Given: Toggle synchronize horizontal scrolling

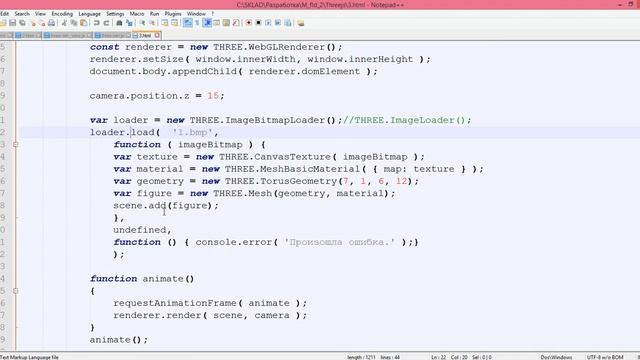Looking at the screenshot, I should [x=174, y=23].
